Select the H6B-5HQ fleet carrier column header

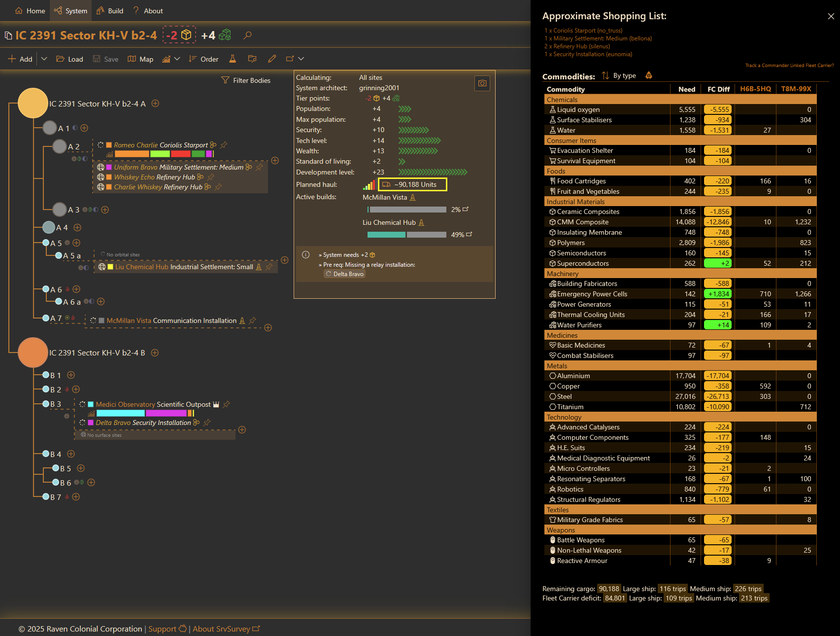pyautogui.click(x=755, y=89)
